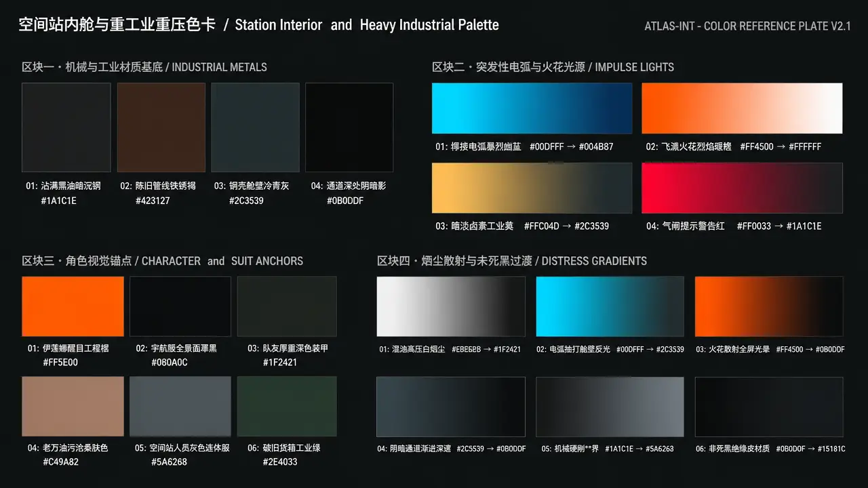Select the #1A1C1E to #5A6263 gradient
This screenshot has width=868, height=488.
[610, 407]
